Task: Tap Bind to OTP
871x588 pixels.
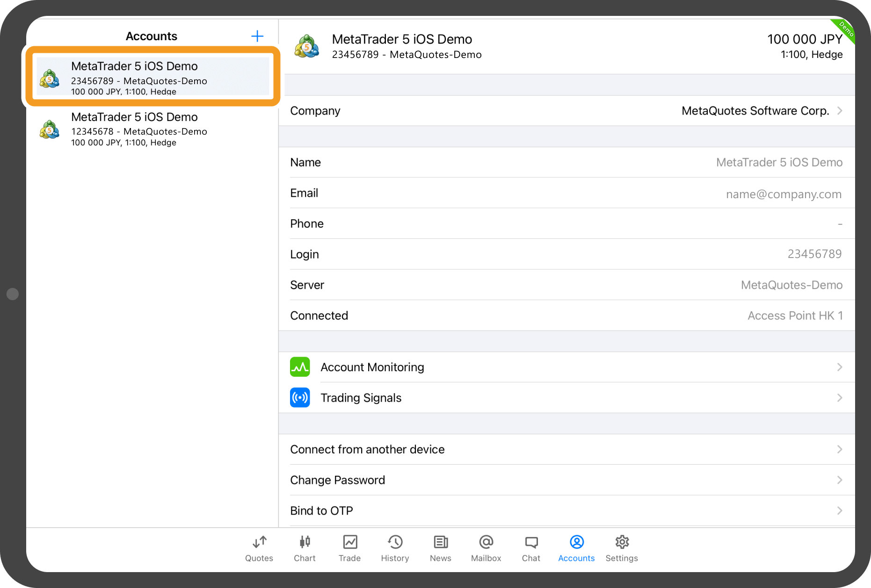Action: click(x=566, y=510)
